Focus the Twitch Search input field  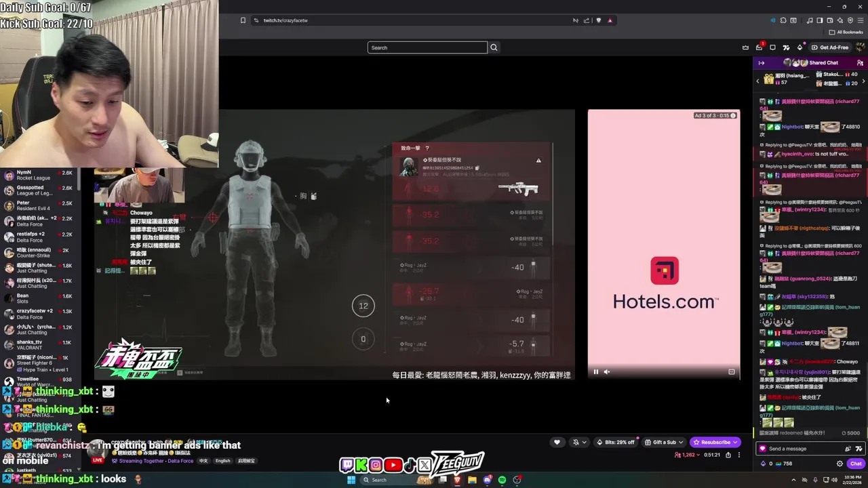point(427,47)
